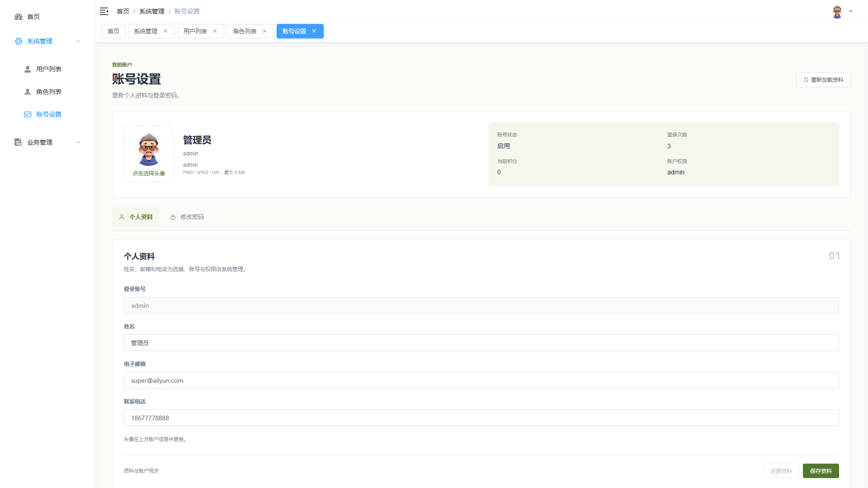The image size is (868, 488).
Task: Click the 还原资料 button
Action: [781, 471]
